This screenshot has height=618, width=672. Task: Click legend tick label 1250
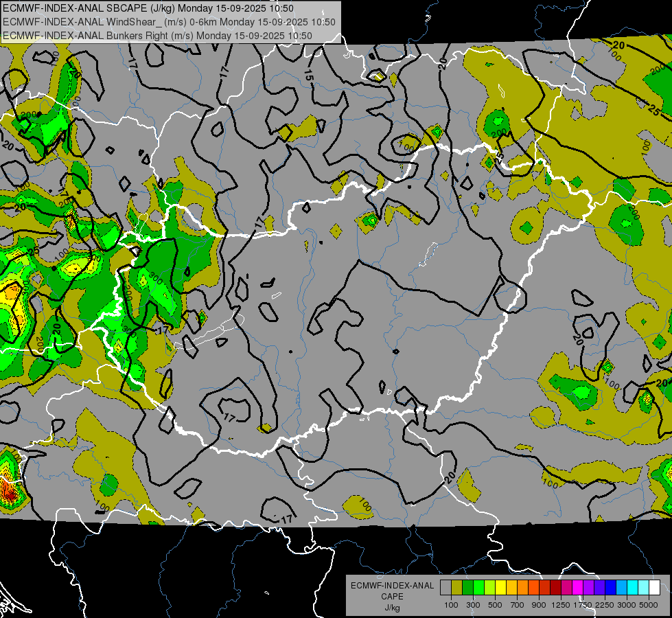point(561,605)
